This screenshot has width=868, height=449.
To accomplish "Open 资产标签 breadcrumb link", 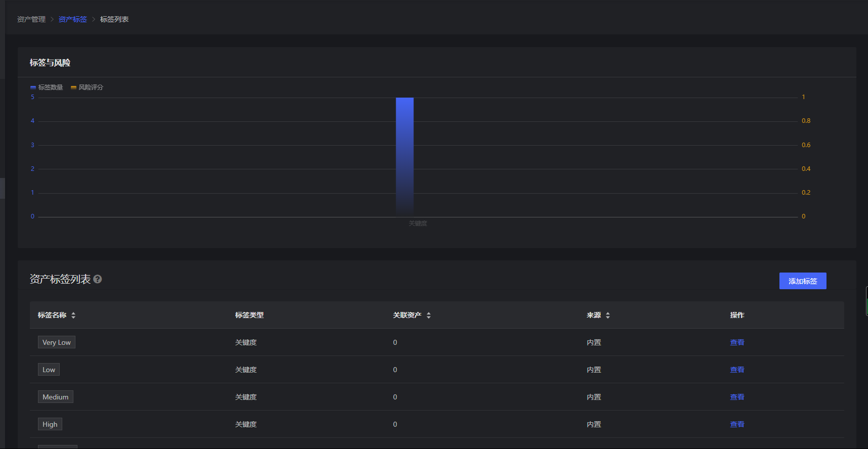I will [x=72, y=19].
